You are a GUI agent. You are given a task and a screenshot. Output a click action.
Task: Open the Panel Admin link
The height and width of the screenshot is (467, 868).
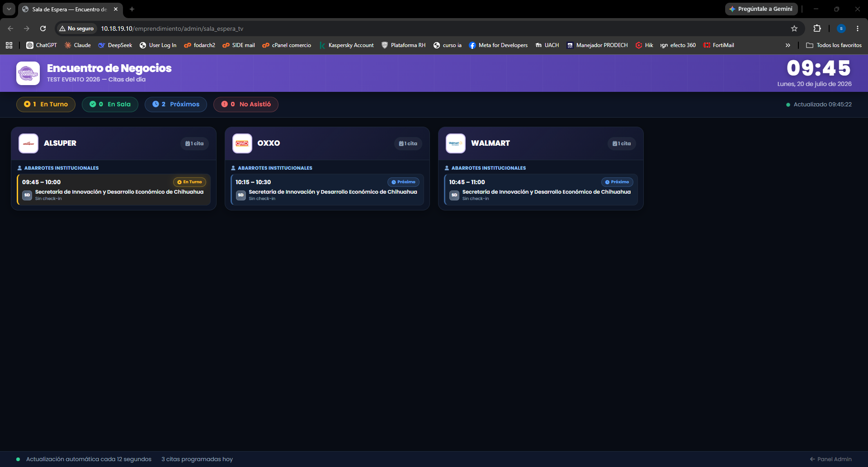(830, 459)
